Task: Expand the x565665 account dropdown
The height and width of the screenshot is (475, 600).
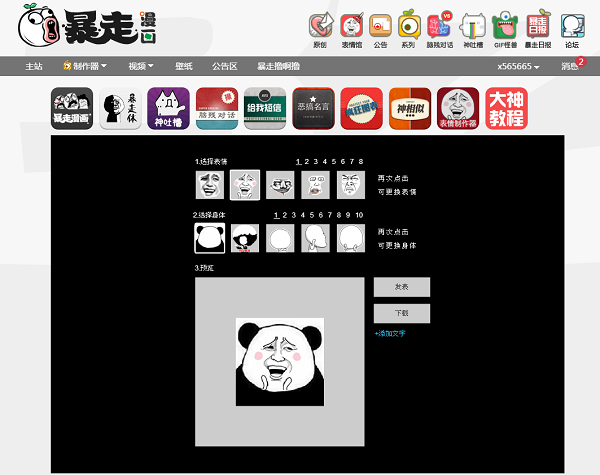Action: click(x=518, y=66)
